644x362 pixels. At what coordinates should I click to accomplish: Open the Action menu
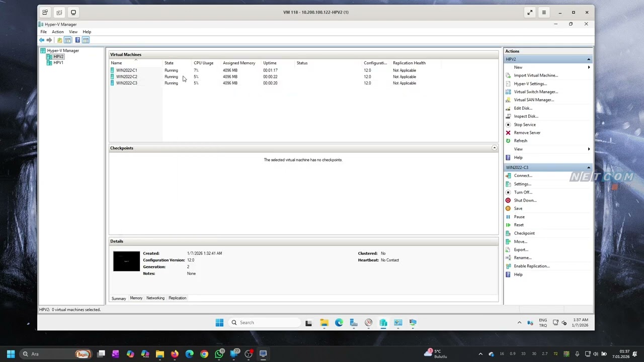(x=58, y=32)
